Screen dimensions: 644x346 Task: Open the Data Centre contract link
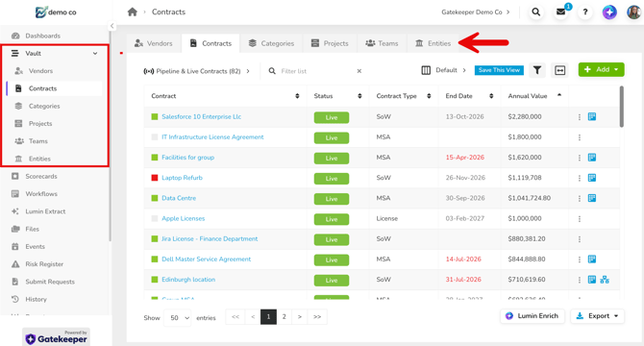click(179, 198)
